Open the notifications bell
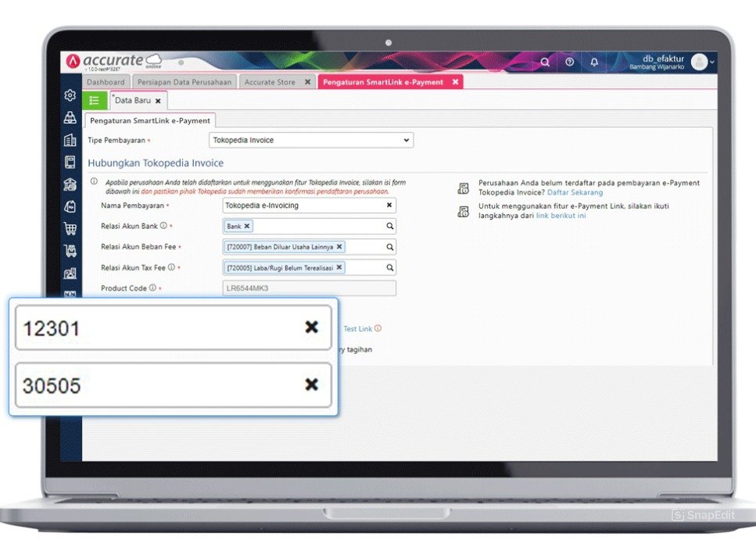The width and height of the screenshot is (756, 544). [x=594, y=63]
